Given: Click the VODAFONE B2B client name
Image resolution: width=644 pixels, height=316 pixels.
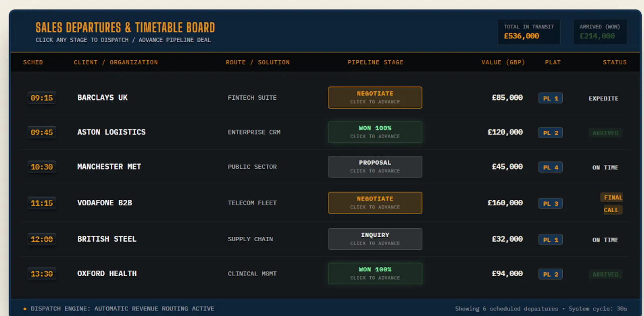Looking at the screenshot, I should tap(105, 203).
